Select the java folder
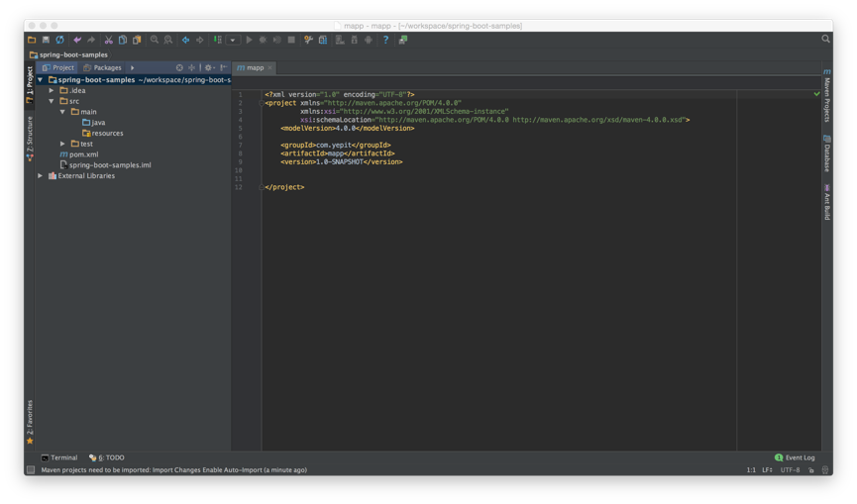Image resolution: width=857 pixels, height=504 pixels. [x=93, y=123]
